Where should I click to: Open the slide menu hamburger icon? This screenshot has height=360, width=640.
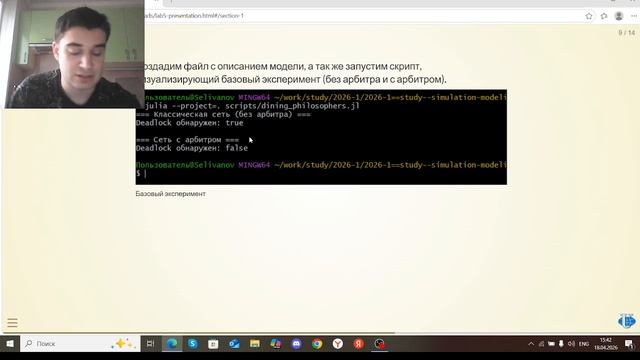[12, 323]
